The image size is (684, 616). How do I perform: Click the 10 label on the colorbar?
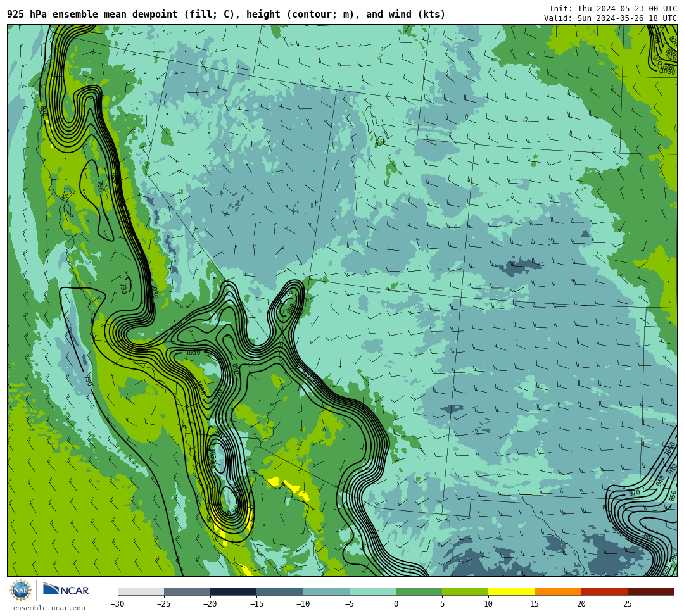[488, 604]
